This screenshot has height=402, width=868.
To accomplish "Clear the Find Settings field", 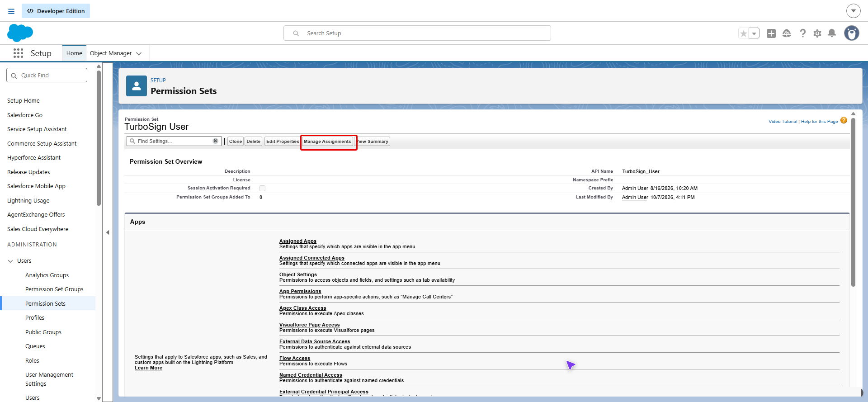I will 216,141.
